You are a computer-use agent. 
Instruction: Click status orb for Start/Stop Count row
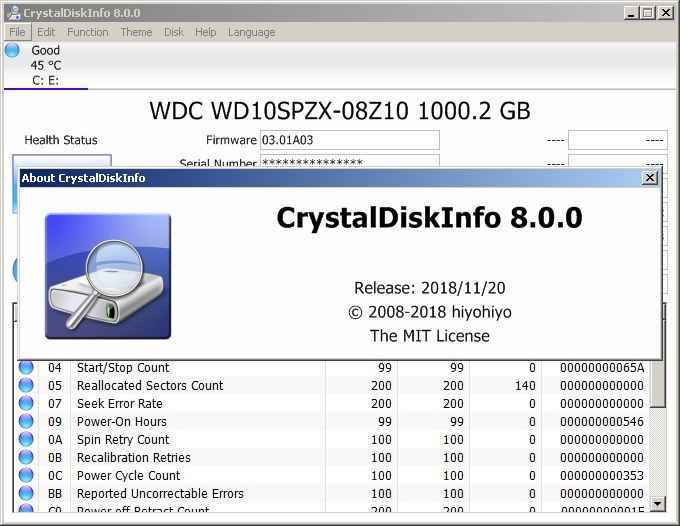[x=26, y=367]
